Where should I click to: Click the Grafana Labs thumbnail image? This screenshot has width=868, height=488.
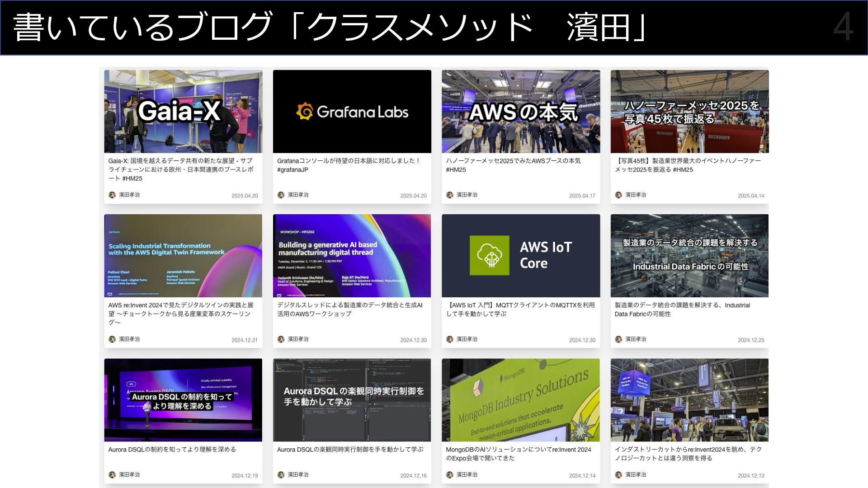click(352, 111)
